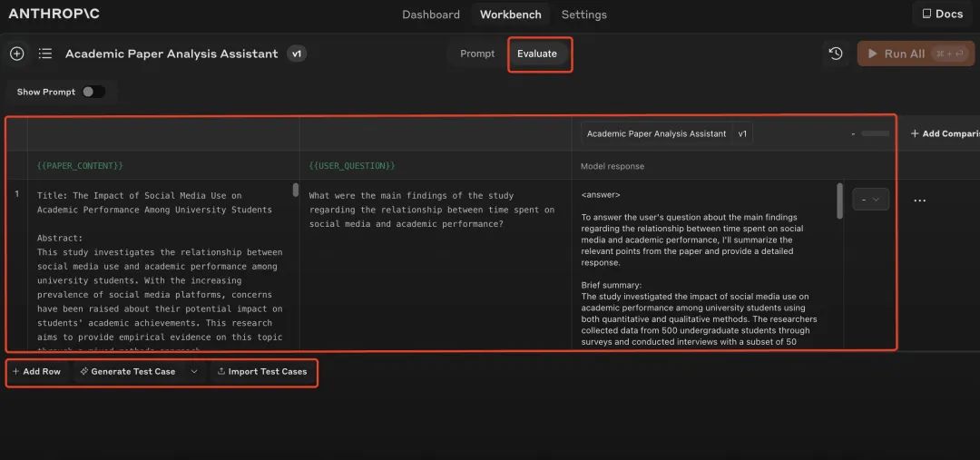Image resolution: width=980 pixels, height=460 pixels.
Task: Open the version history clock icon
Action: pos(836,54)
